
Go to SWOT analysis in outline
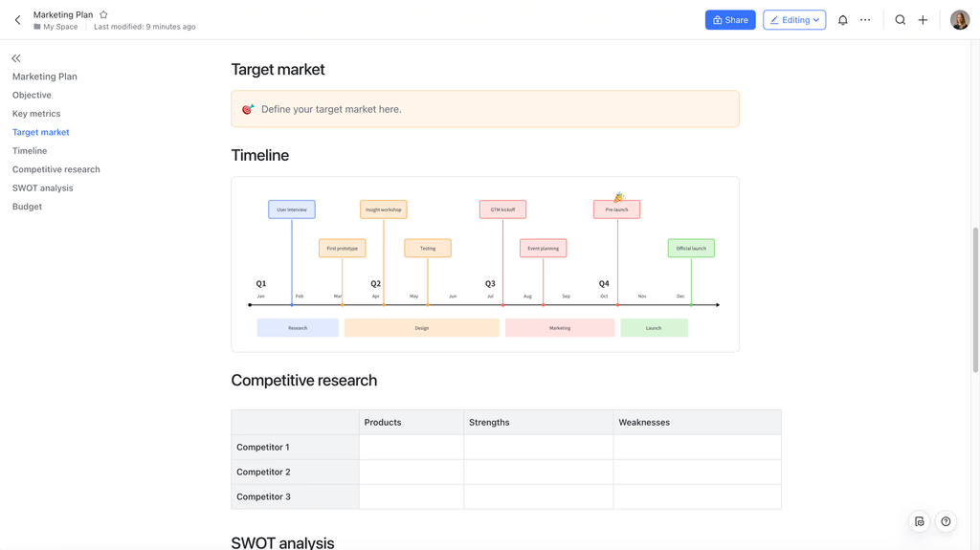point(42,188)
